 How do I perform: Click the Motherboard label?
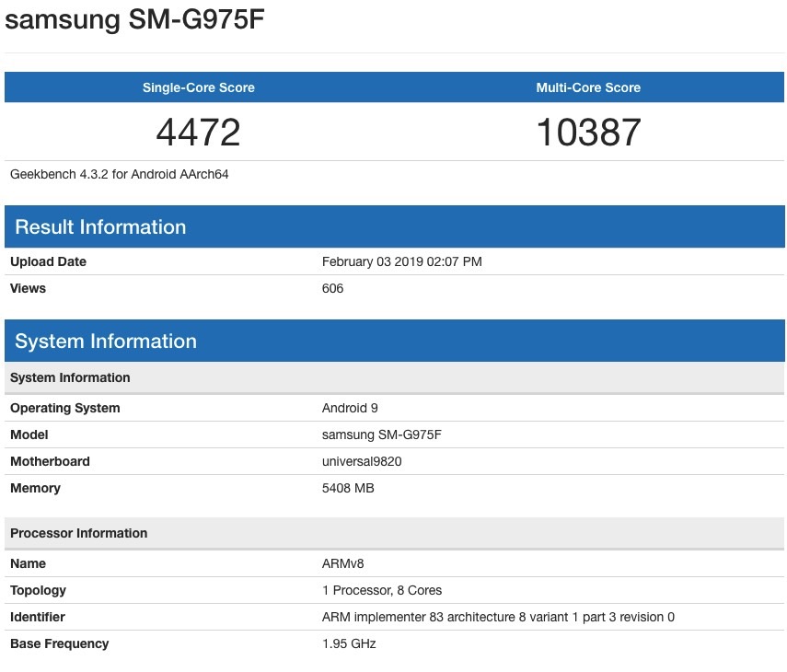(x=51, y=461)
